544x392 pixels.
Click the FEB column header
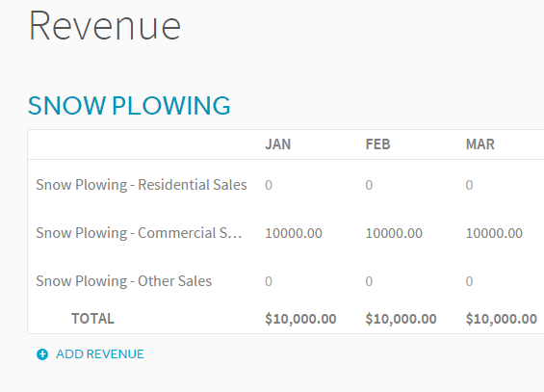click(377, 144)
